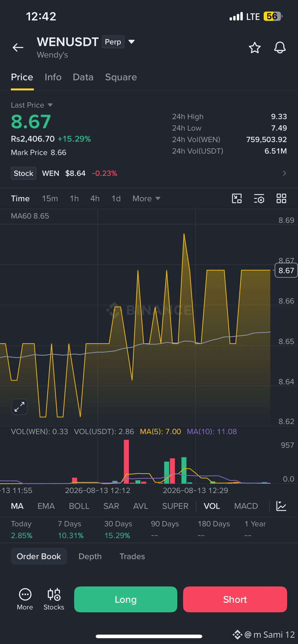Toggle the VOL indicator

point(212,506)
